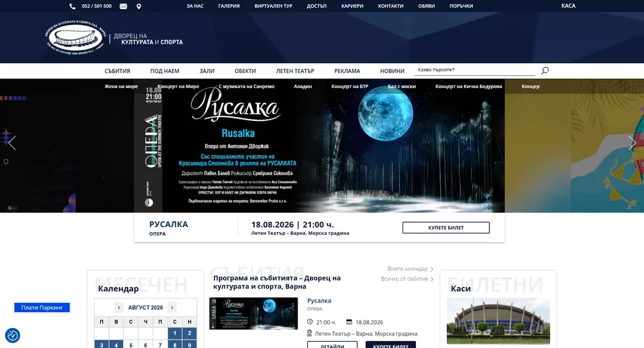The image size is (644, 348).
Task: Open the ЗА НАС menu item
Action: pyautogui.click(x=195, y=6)
